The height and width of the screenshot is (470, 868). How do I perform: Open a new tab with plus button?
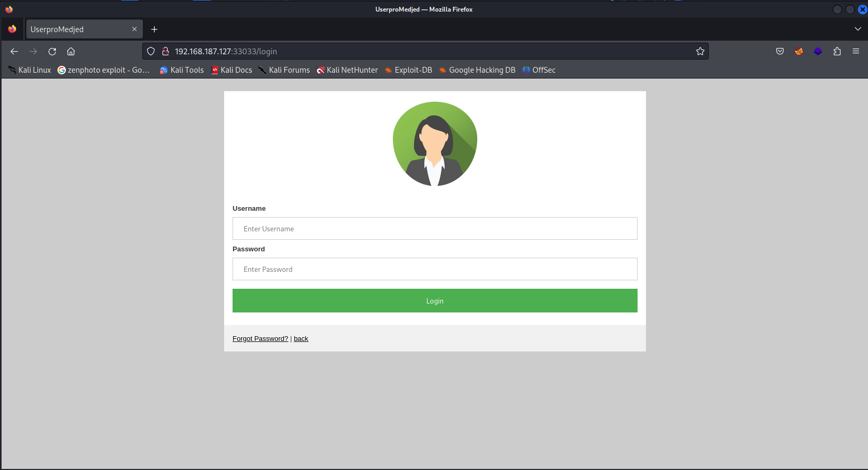click(154, 30)
